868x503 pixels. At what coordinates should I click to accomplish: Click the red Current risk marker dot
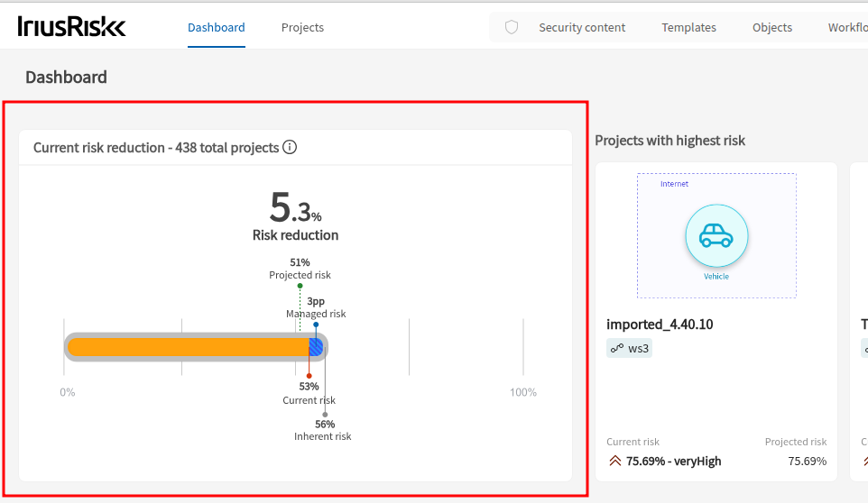point(309,376)
